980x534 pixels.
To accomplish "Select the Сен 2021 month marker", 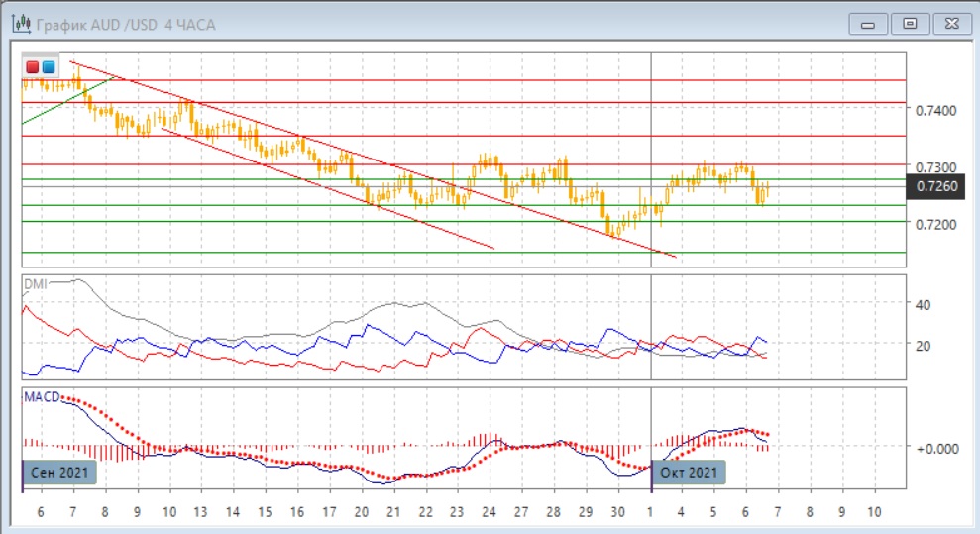I will click(x=59, y=472).
